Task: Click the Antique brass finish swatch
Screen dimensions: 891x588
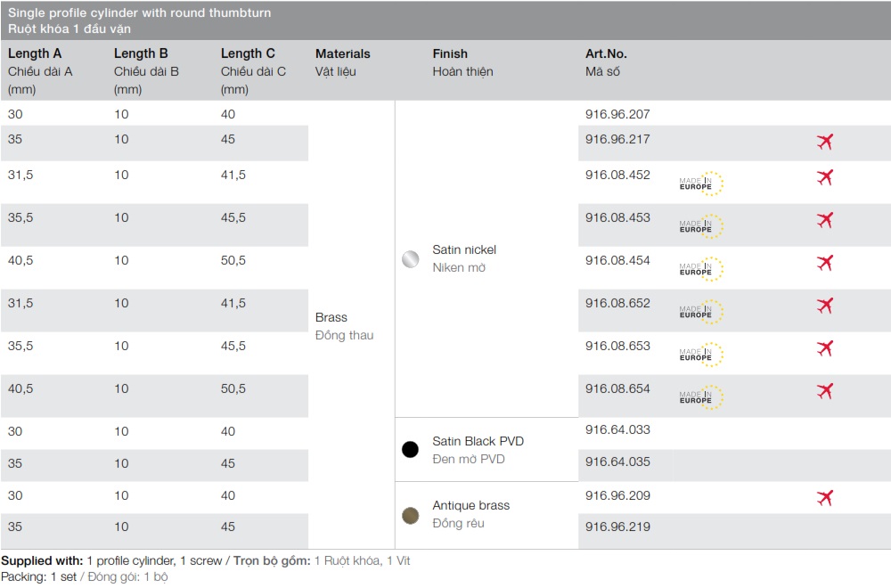Action: click(410, 515)
